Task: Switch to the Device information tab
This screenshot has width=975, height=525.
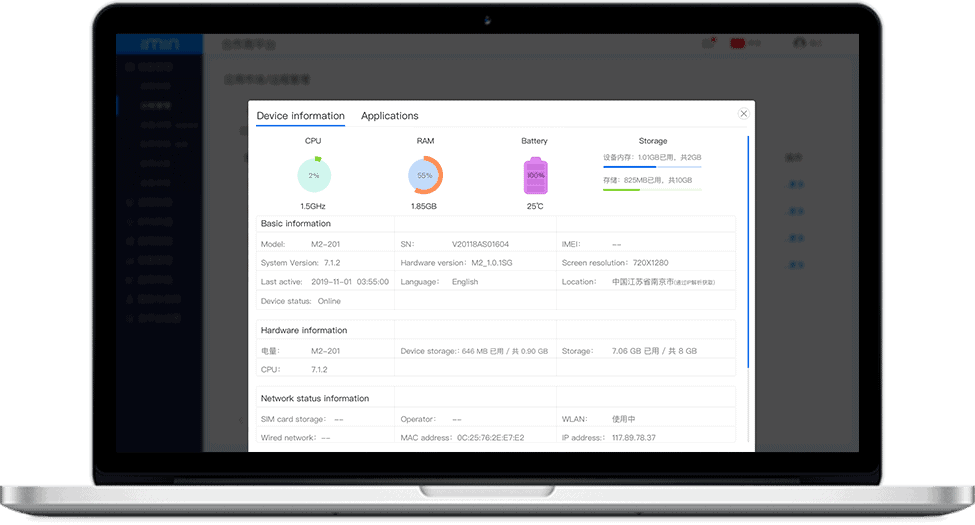Action: (x=300, y=116)
